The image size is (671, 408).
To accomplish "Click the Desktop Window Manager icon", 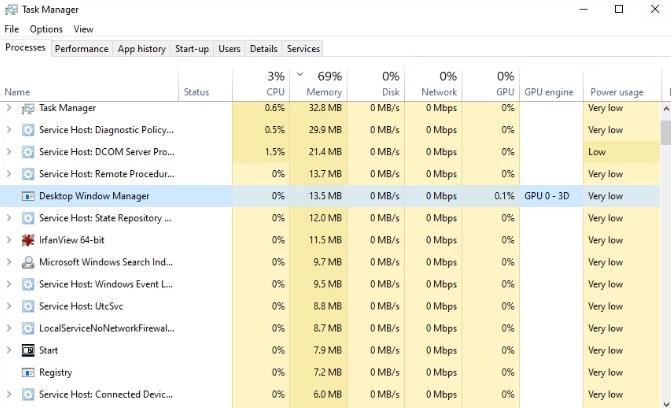I will (x=28, y=196).
